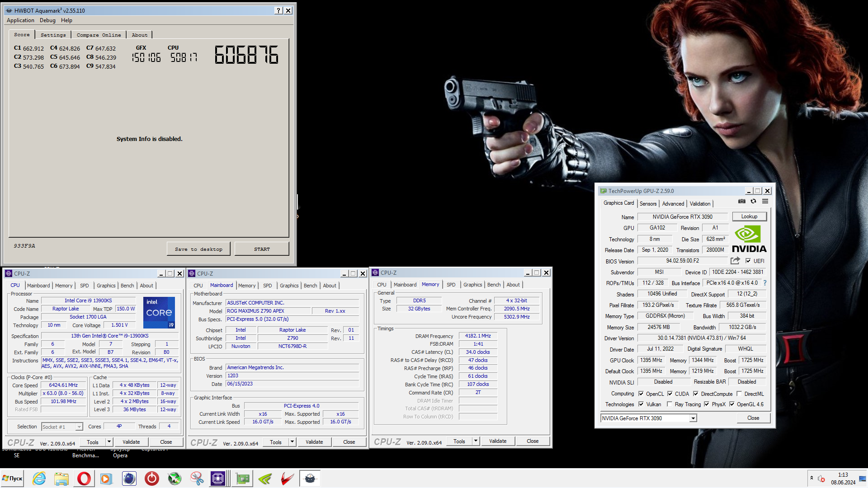This screenshot has height=488, width=868.
Task: Toggle the OpenGL 4.6 checkbox
Action: point(732,404)
